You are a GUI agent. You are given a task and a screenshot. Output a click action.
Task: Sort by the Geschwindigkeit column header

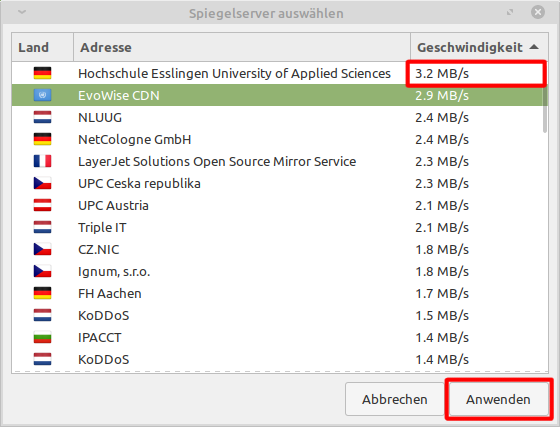[479, 47]
